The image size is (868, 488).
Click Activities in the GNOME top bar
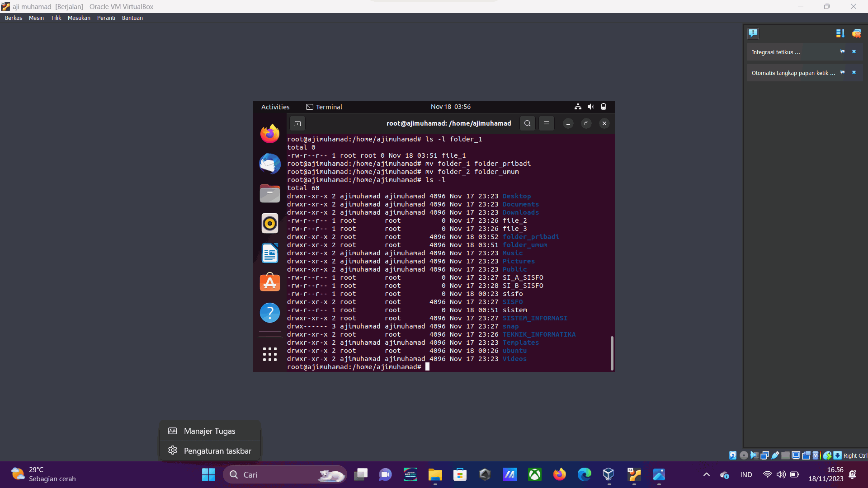(275, 107)
